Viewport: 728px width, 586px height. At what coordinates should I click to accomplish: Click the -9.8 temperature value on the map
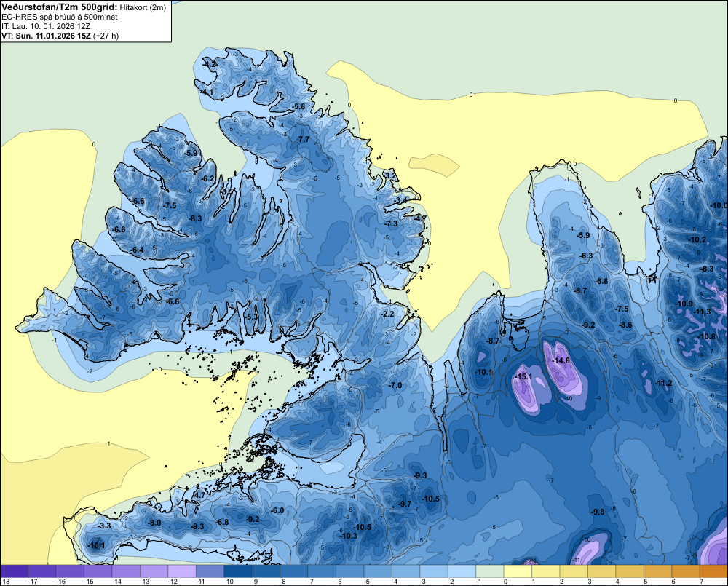pyautogui.click(x=598, y=512)
